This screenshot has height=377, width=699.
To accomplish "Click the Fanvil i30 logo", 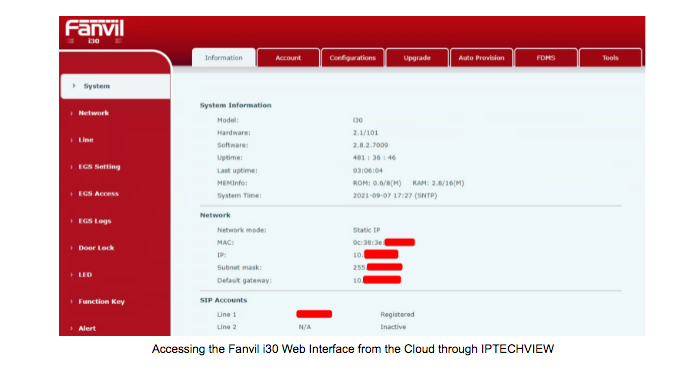I will 95,32.
